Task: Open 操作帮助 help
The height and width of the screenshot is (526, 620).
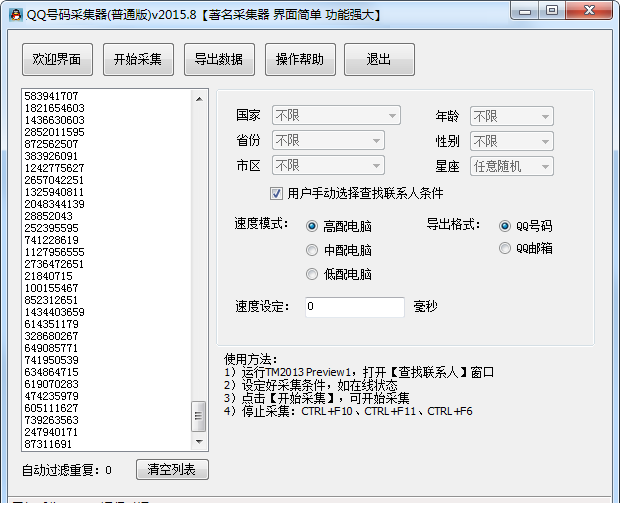Action: 301,59
